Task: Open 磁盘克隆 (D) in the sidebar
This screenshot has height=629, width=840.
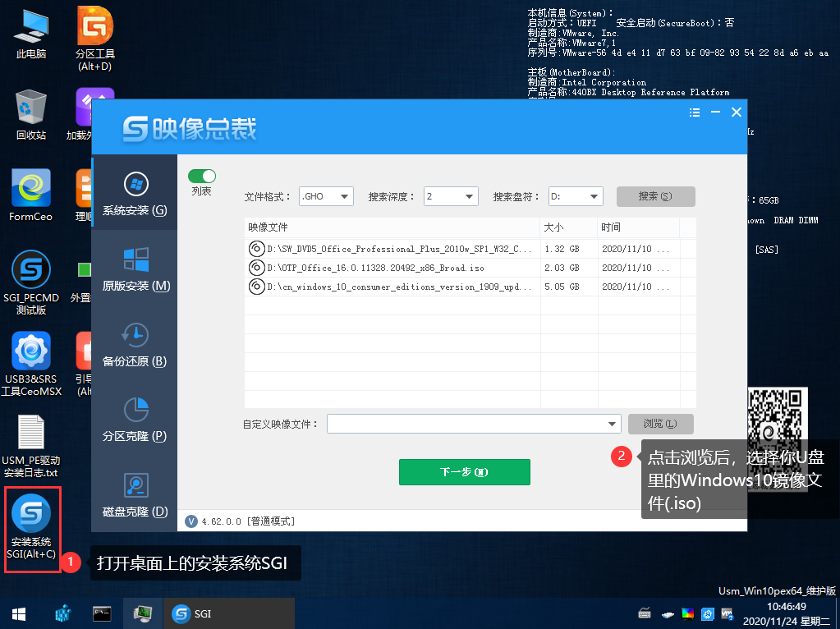Action: (x=135, y=494)
